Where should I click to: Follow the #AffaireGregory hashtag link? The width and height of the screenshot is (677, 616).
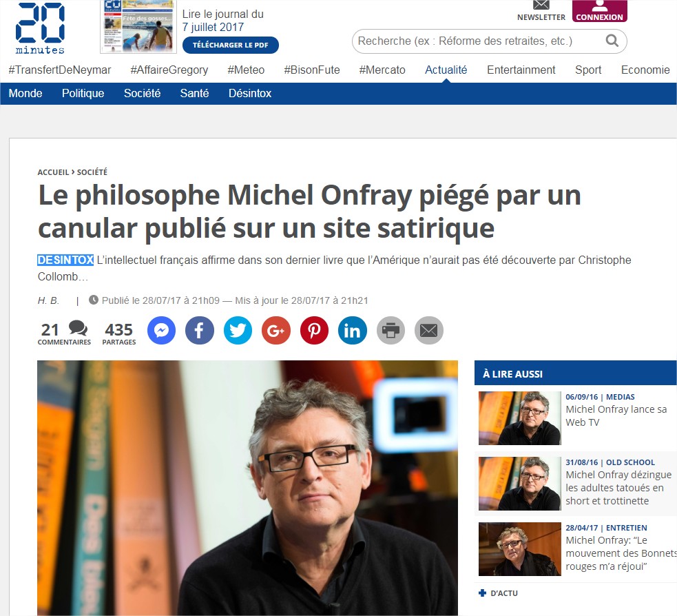coord(169,70)
